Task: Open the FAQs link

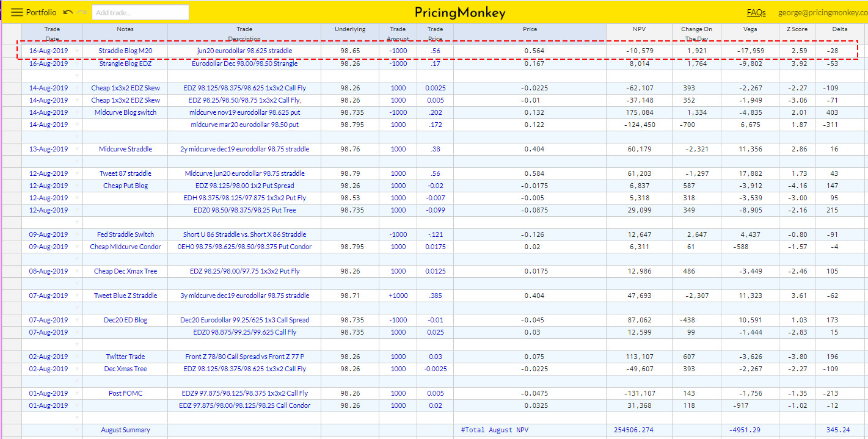Action: 756,12
